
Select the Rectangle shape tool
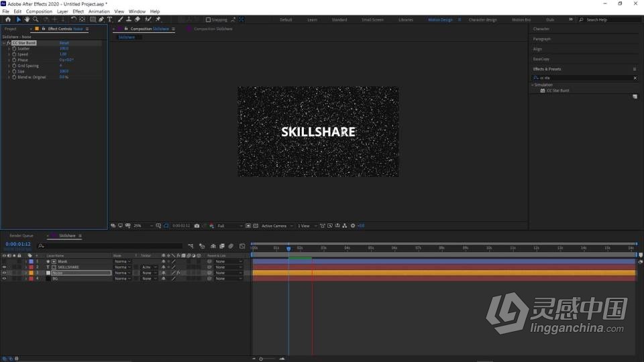click(x=93, y=19)
